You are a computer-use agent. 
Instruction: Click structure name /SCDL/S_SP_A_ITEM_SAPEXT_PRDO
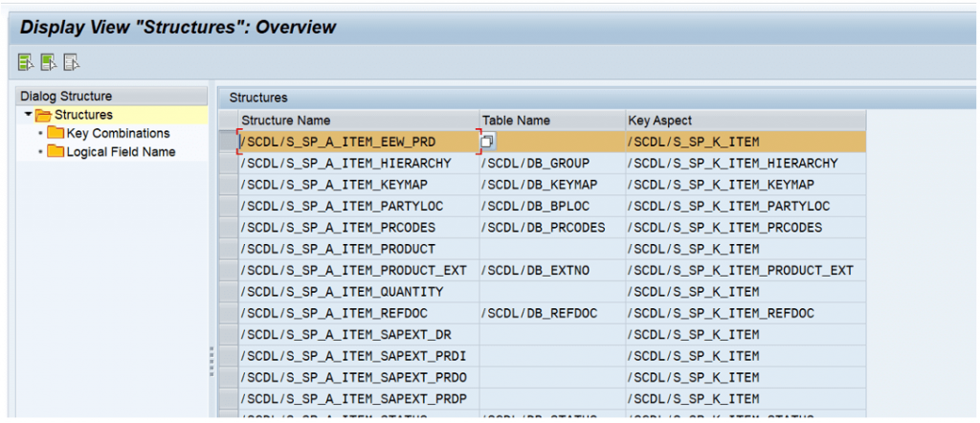coord(354,377)
